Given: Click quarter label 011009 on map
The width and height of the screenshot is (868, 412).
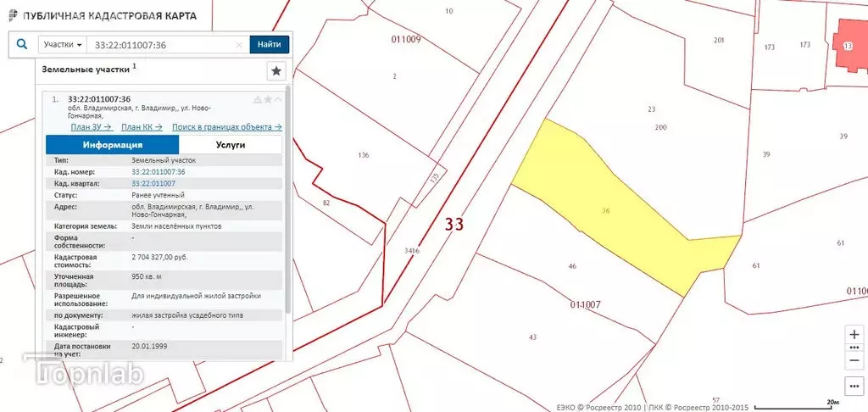Looking at the screenshot, I should coord(406,39).
